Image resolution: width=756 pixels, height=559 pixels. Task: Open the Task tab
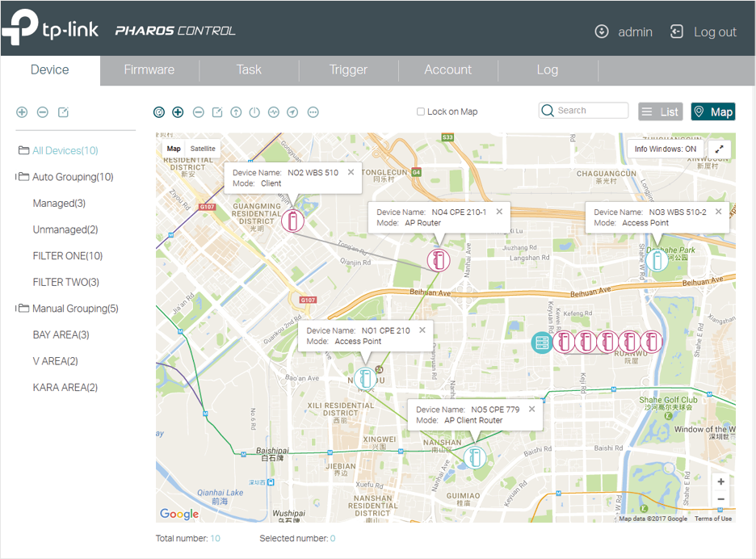click(250, 70)
